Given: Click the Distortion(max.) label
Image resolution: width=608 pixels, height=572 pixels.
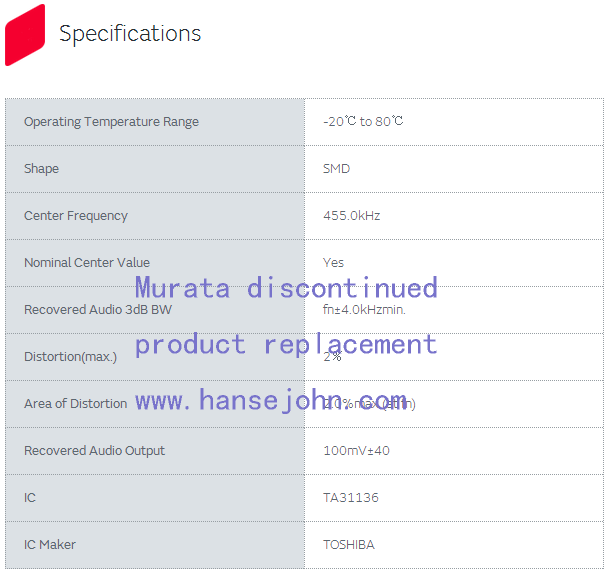Looking at the screenshot, I should pos(70,357).
